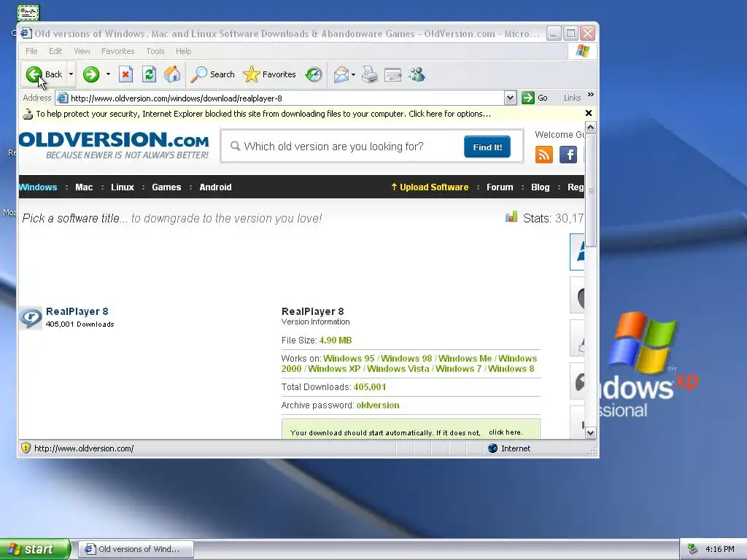Open the History clock icon
The height and width of the screenshot is (560, 747).
tap(314, 74)
